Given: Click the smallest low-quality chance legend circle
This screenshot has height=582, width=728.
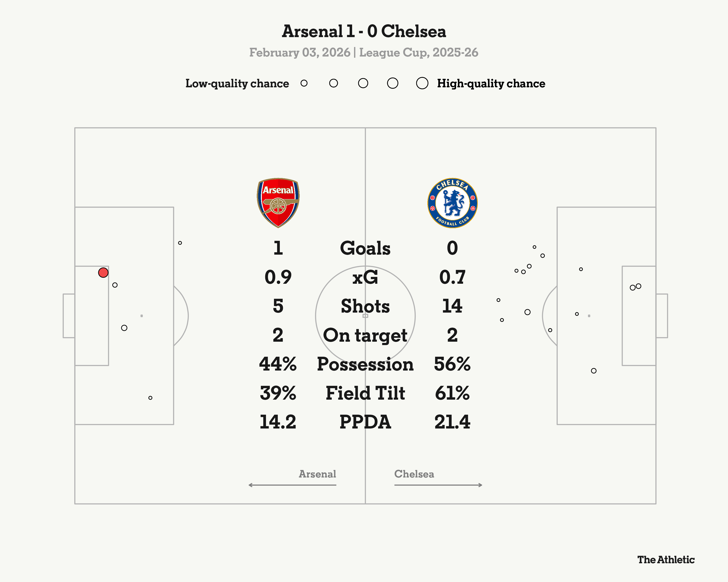Looking at the screenshot, I should (304, 83).
